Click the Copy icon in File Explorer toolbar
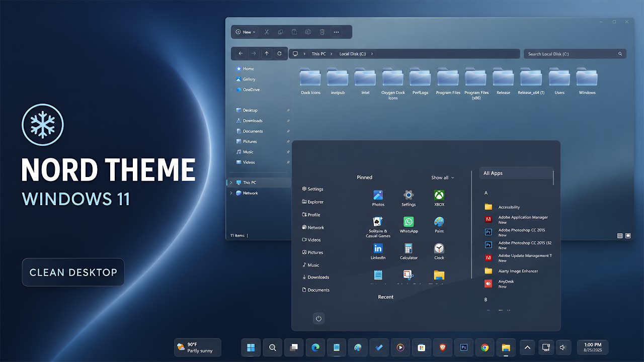Screen dimensions: 644x362 tap(281, 32)
